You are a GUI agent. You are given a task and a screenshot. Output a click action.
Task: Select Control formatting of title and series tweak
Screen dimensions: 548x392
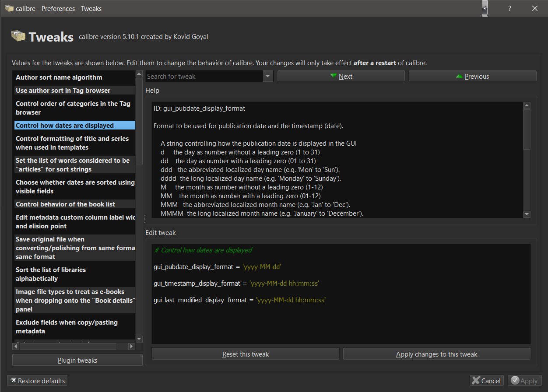(x=74, y=143)
